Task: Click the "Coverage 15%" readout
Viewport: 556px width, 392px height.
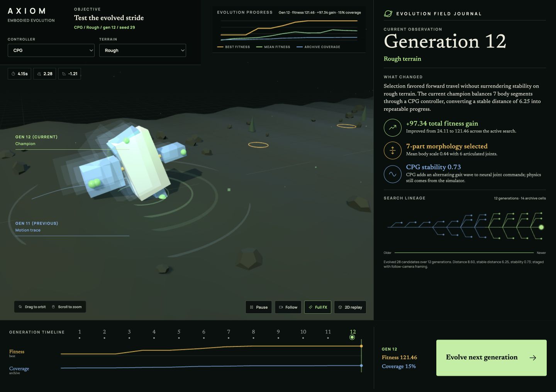Action: coord(399,366)
